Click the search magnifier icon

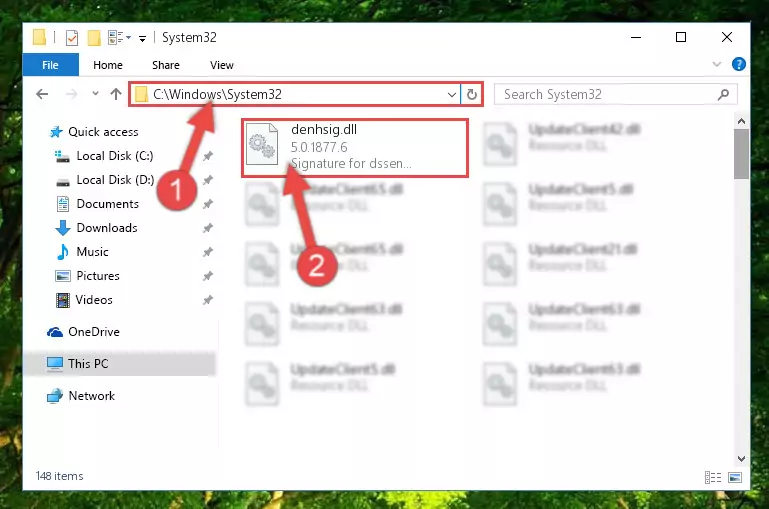point(723,94)
